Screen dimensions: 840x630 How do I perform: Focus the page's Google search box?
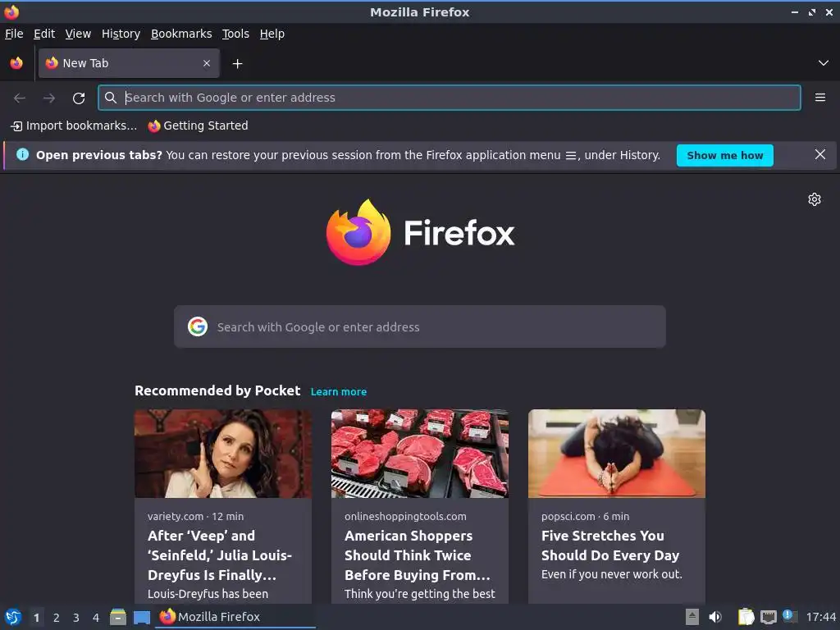[x=420, y=326]
